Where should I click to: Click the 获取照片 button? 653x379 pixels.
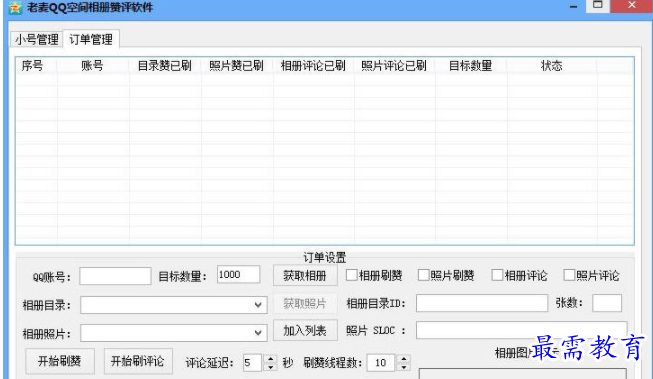click(305, 304)
